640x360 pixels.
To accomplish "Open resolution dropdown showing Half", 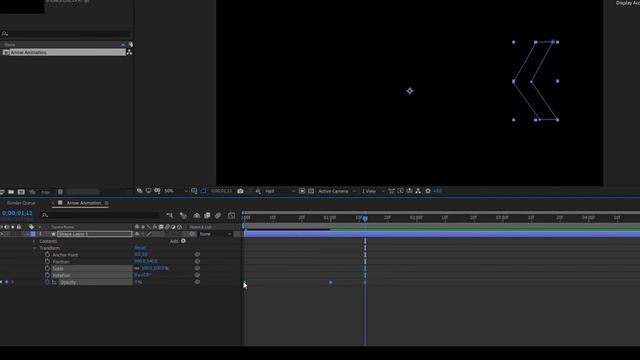I will tap(280, 191).
